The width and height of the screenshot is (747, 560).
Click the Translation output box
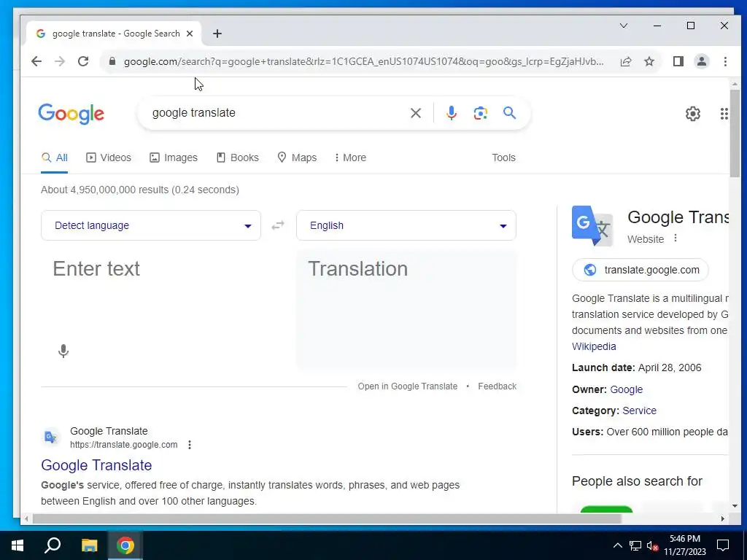point(406,309)
